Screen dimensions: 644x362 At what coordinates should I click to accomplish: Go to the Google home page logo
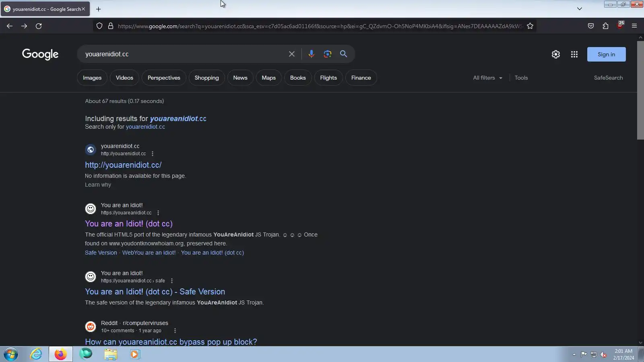pos(40,54)
